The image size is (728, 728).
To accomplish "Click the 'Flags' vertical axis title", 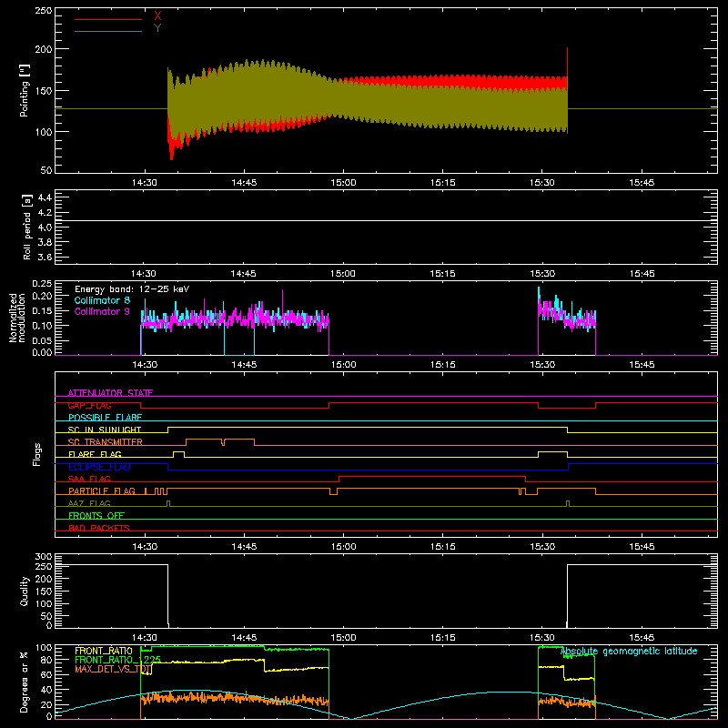I will pos(36,454).
